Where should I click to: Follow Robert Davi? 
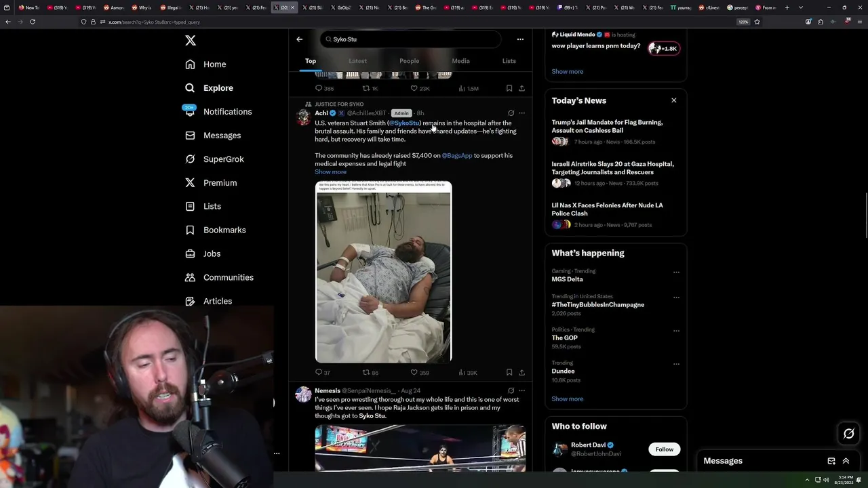tap(664, 449)
